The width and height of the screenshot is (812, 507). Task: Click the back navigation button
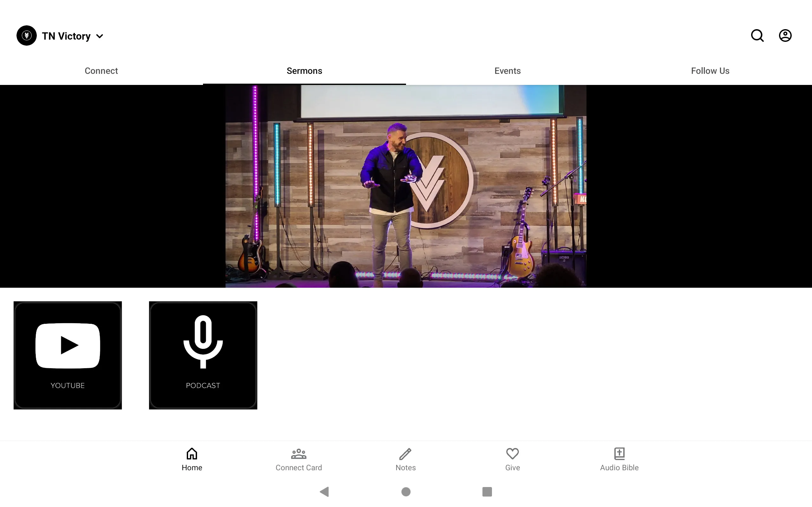pos(324,491)
